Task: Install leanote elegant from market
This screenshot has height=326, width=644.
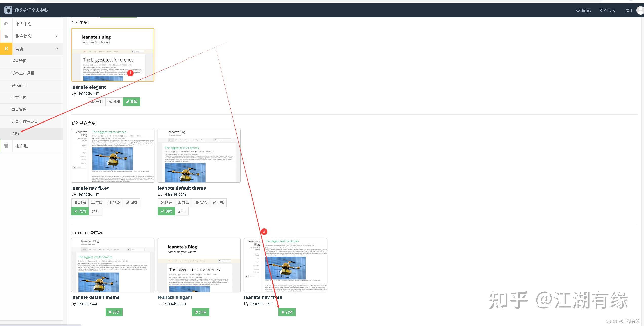Action: pyautogui.click(x=200, y=312)
